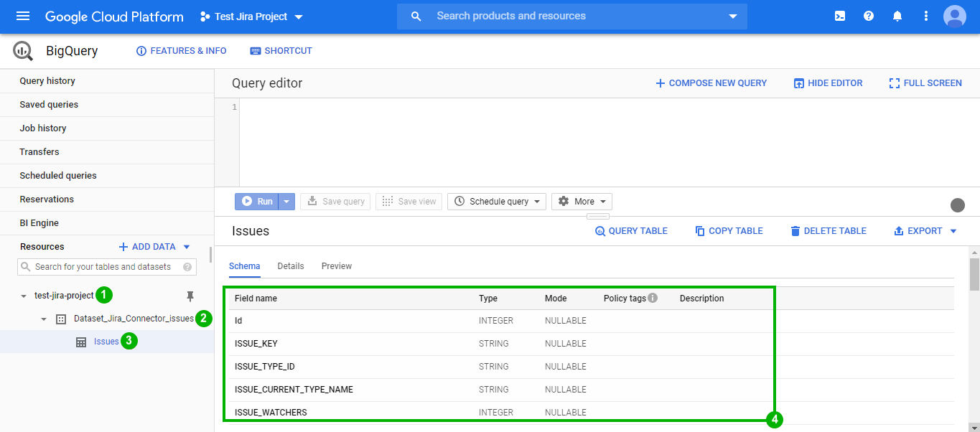The image size is (980, 432).
Task: Activate the Cloud Shell terminal
Action: (x=839, y=16)
